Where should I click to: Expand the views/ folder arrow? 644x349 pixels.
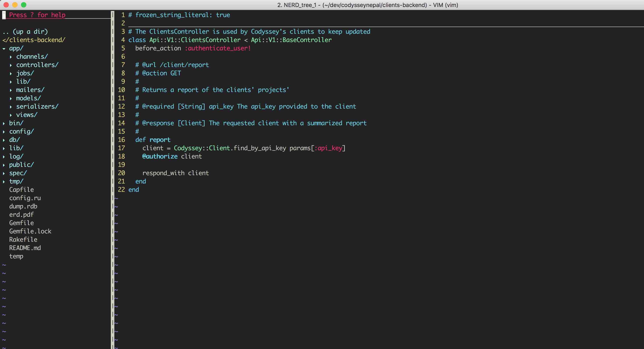(11, 115)
